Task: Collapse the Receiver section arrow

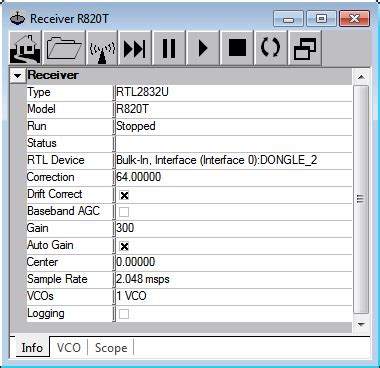Action: click(x=18, y=76)
